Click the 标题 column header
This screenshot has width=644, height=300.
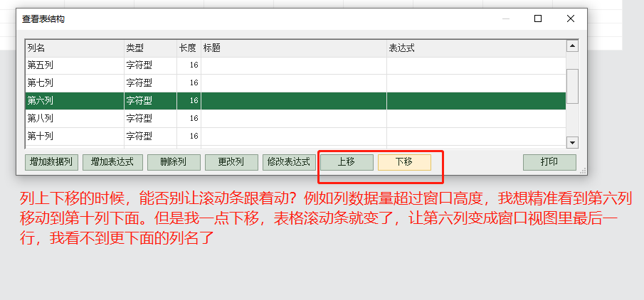(x=294, y=48)
